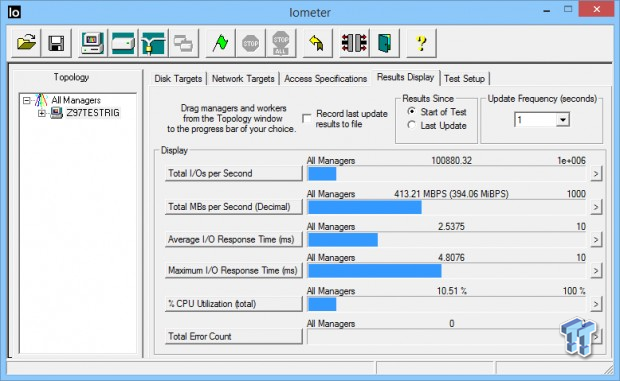Screen dimensions: 620x381
Task: Click the Total MBs per Second progress bar
Action: [446, 207]
